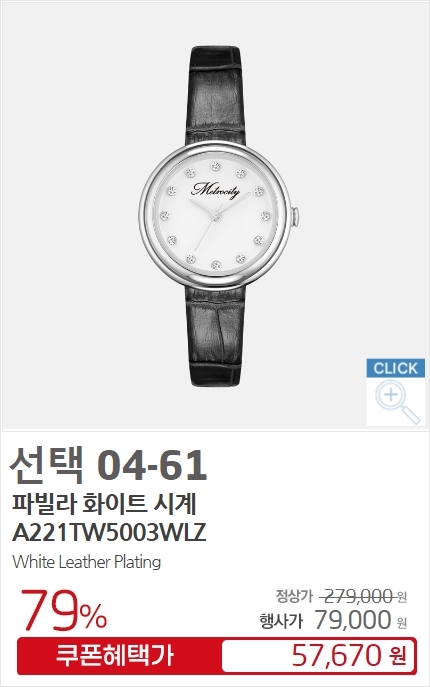Screen dimensions: 430x687
Task: Click the blue CLICK label badge
Action: [x=396, y=368]
